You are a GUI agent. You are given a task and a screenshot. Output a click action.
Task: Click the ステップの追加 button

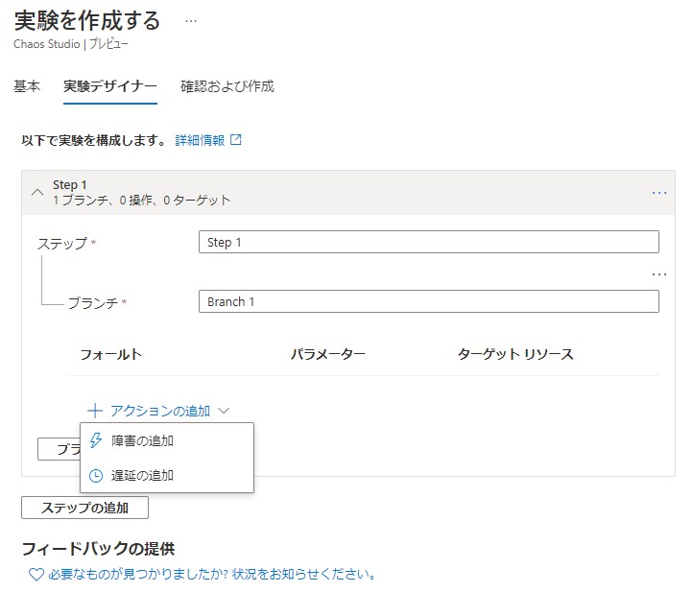tap(84, 508)
